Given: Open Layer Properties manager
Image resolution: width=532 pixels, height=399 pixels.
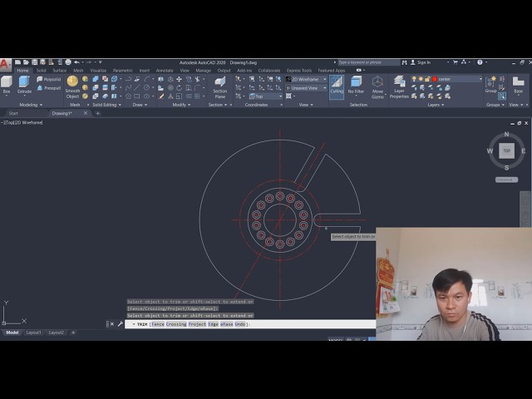Looking at the screenshot, I should pos(399,87).
